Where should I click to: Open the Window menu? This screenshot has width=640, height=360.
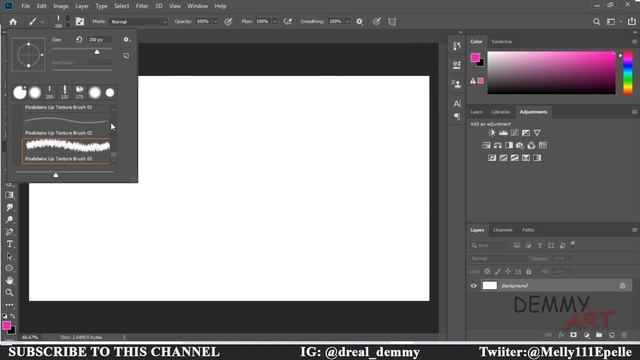pyautogui.click(x=198, y=6)
